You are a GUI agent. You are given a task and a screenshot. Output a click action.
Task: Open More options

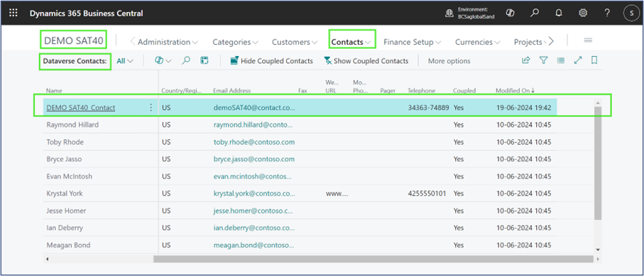[x=449, y=61]
